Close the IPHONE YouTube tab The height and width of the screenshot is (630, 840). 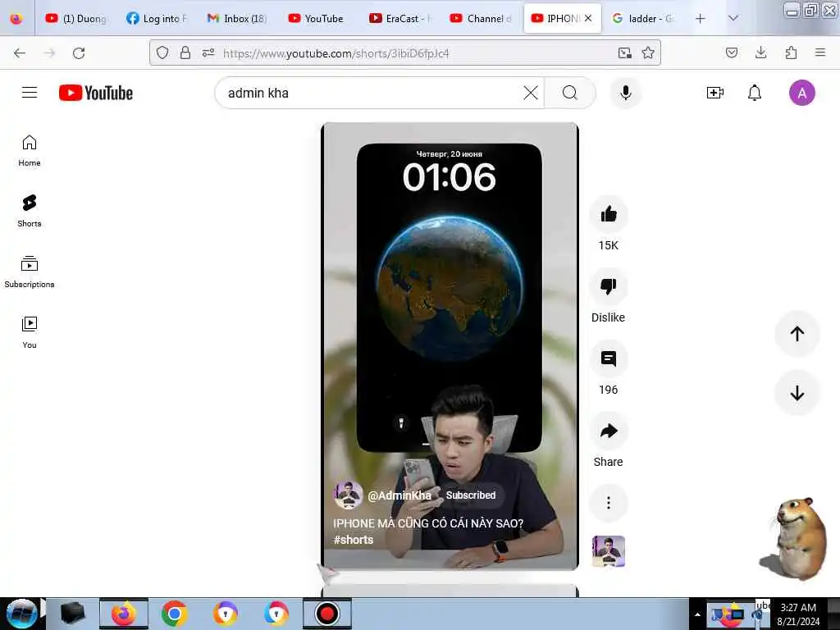click(x=588, y=18)
